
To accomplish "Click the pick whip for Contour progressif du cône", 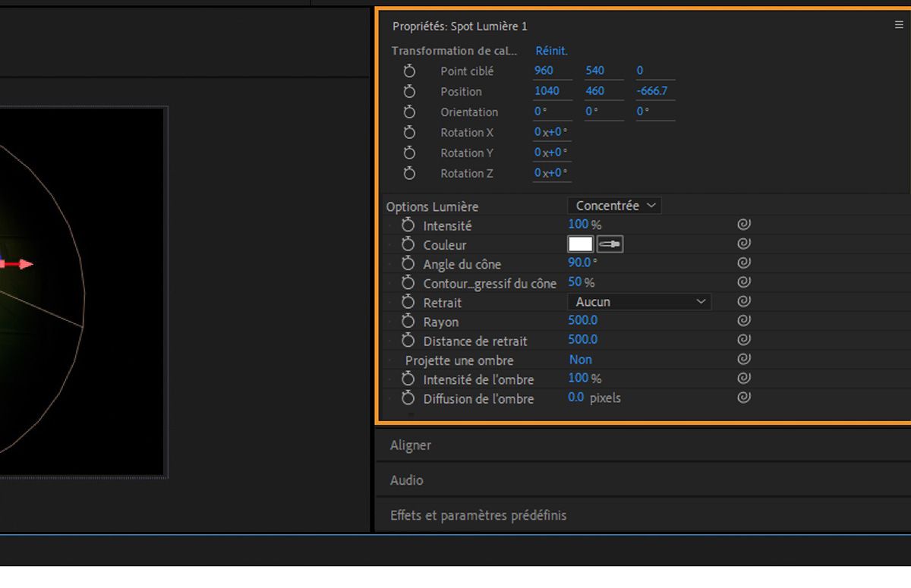I will click(x=744, y=282).
